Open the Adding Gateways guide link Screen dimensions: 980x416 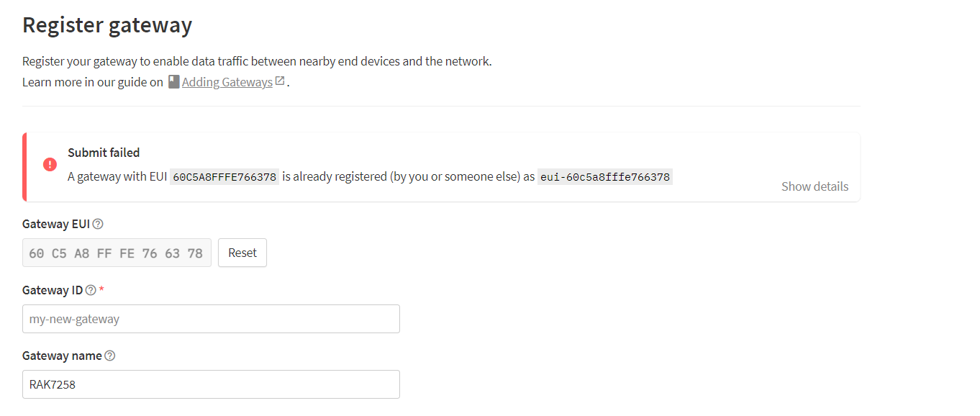click(227, 82)
